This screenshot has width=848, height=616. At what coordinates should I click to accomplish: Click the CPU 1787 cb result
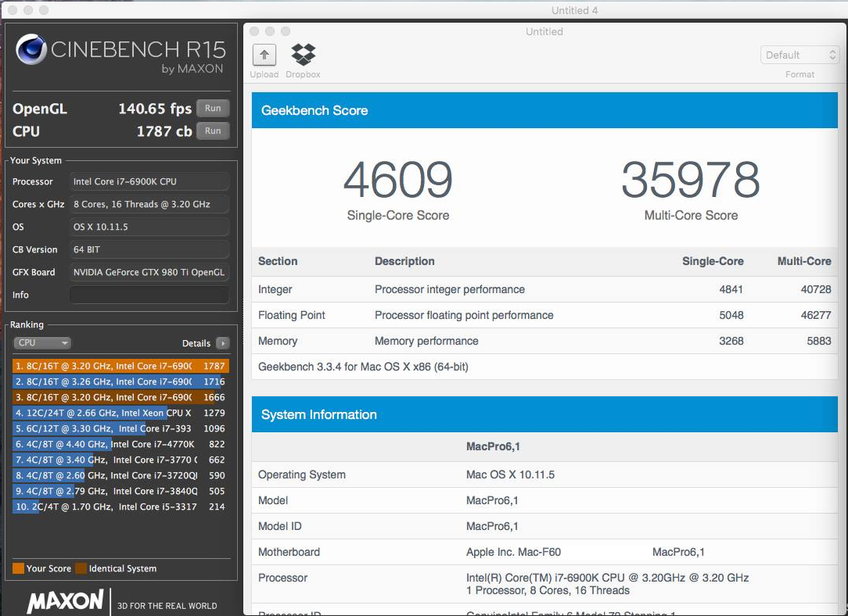tap(164, 131)
